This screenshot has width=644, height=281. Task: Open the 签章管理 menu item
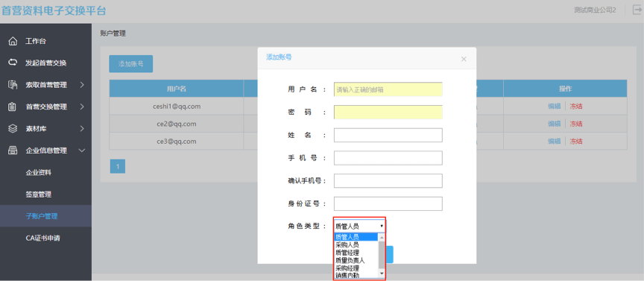(39, 195)
